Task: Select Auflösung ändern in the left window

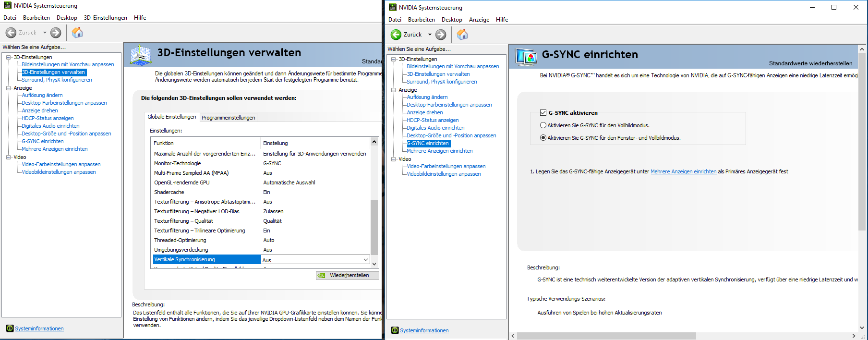Action: (42, 95)
